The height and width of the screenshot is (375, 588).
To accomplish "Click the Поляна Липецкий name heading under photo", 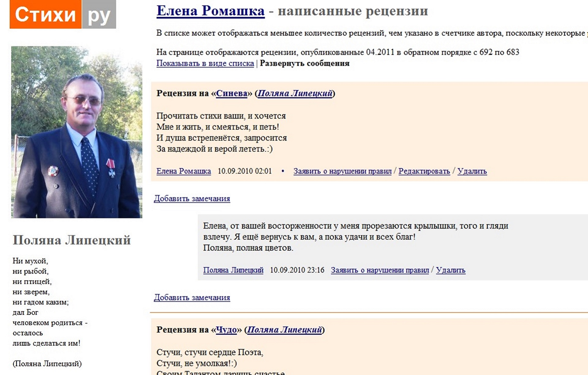I will (x=72, y=240).
